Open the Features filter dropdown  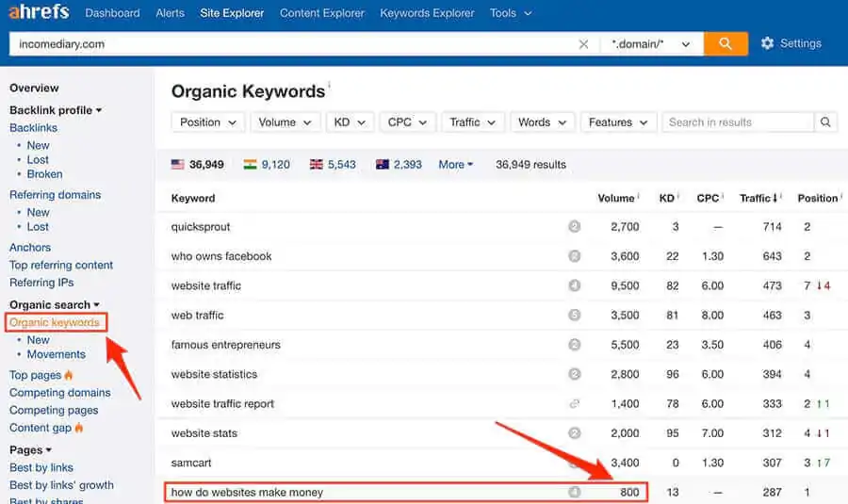tap(618, 122)
